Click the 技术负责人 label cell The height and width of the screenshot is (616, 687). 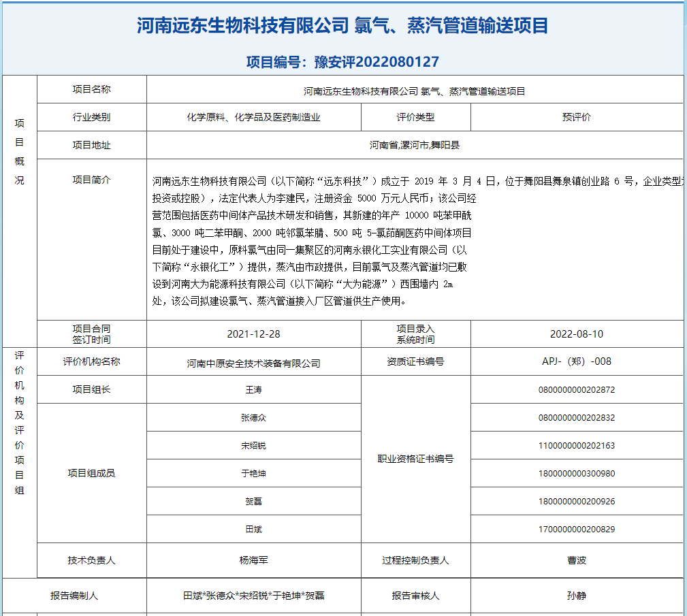click(x=91, y=560)
